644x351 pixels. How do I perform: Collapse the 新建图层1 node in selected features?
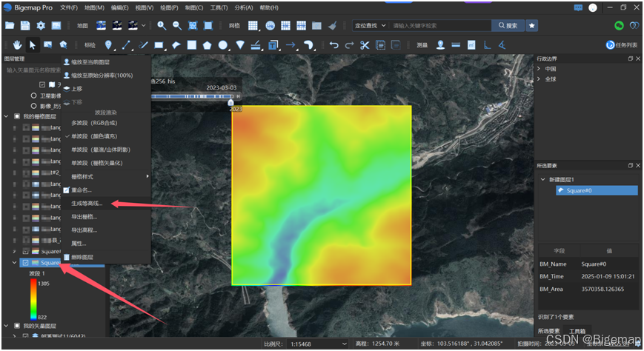point(543,179)
